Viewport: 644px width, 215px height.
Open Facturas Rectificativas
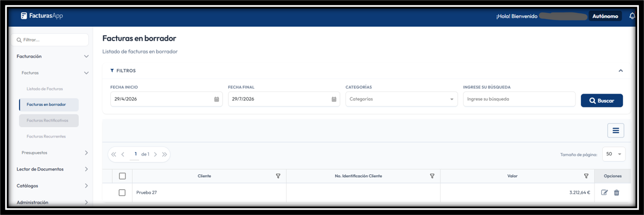[49, 121]
